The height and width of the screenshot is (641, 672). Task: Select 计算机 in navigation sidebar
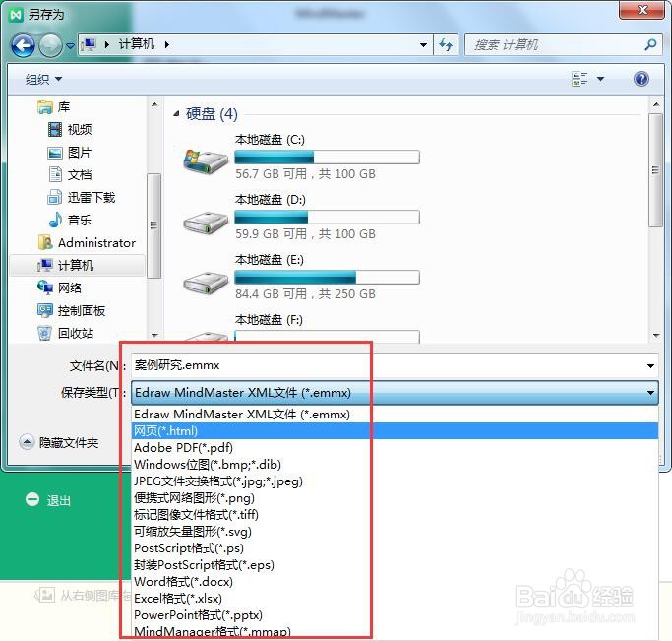77,266
